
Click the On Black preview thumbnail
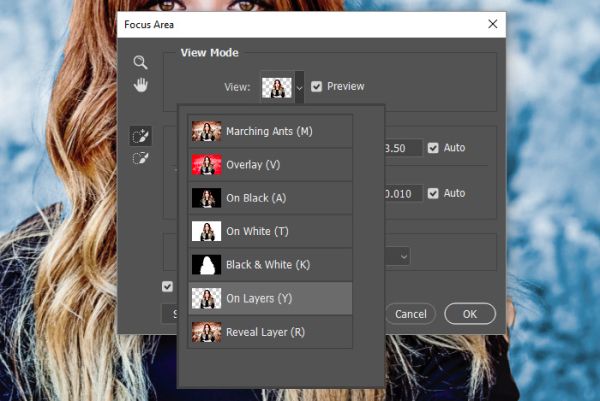(206, 198)
